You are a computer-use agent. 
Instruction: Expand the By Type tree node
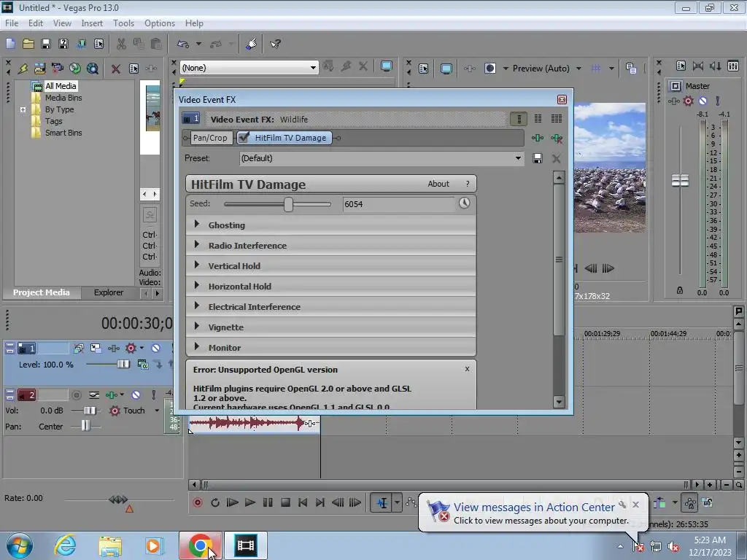coord(23,109)
